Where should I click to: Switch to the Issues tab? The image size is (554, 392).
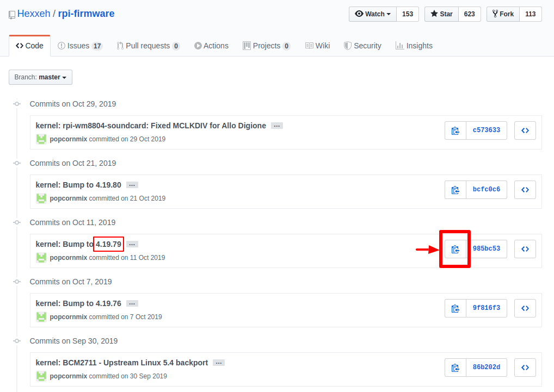[x=79, y=46]
